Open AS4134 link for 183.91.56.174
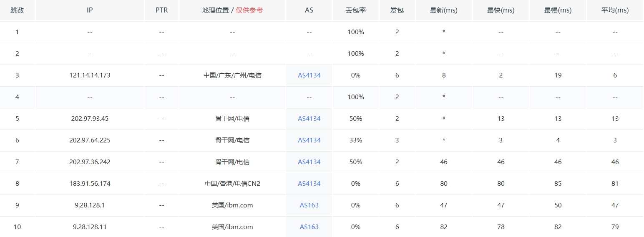644x237 pixels. point(309,184)
